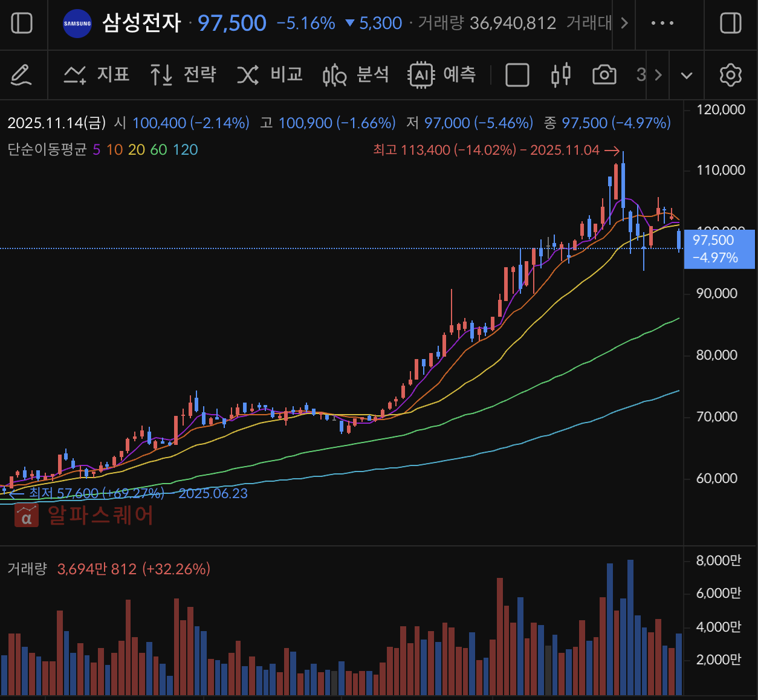Toggle the right sidebar panel icon
The image size is (758, 700).
coord(731,24)
